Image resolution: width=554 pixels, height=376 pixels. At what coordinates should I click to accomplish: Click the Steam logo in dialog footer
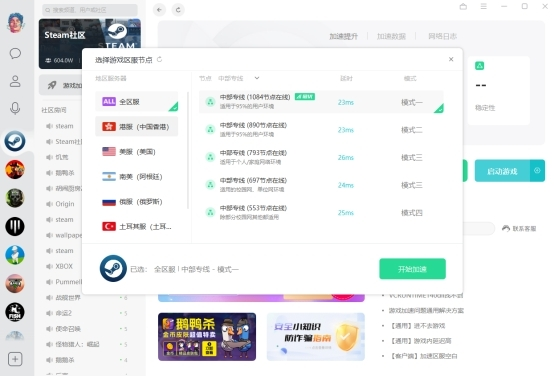pos(113,269)
